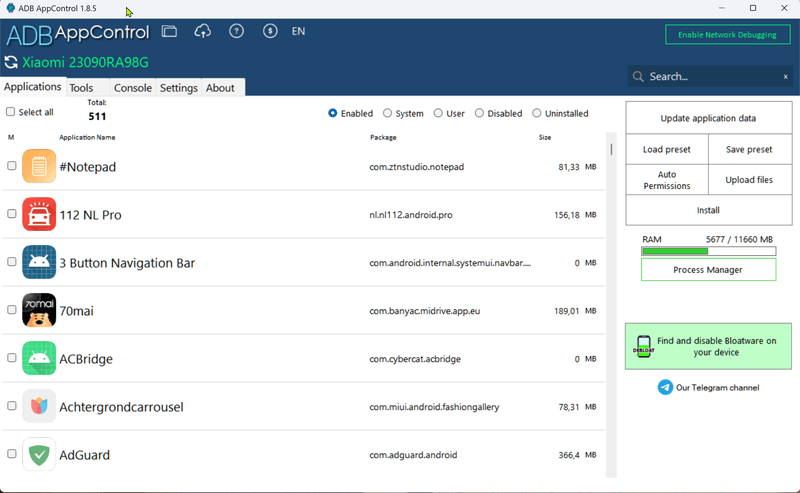This screenshot has height=493, width=800.
Task: Select the Uninstalled filter radio button
Action: [x=537, y=113]
